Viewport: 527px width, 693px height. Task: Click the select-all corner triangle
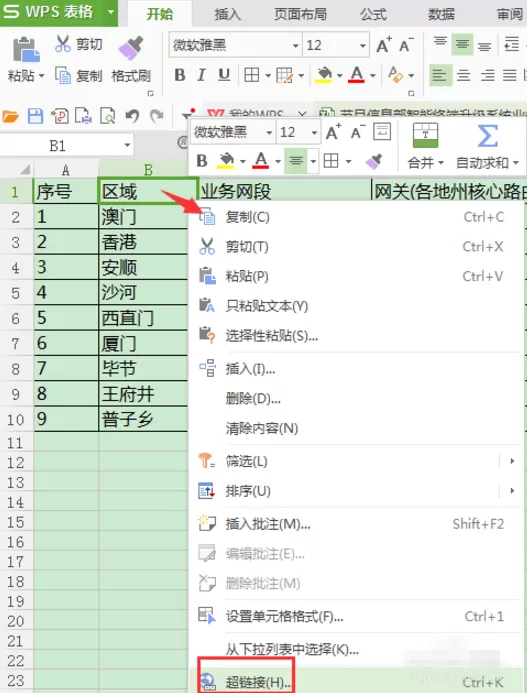24,169
